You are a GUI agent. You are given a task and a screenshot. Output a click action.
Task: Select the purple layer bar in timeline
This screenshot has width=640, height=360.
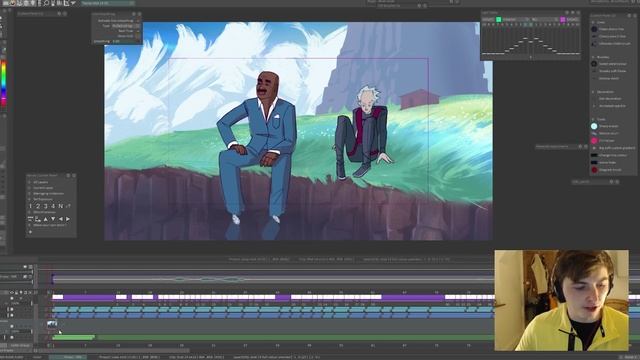tap(273, 297)
